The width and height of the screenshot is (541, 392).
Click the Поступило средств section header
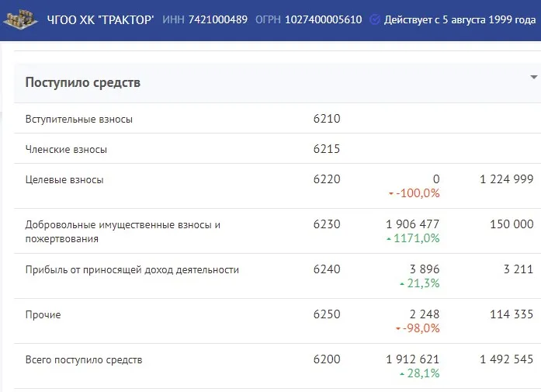click(277, 83)
